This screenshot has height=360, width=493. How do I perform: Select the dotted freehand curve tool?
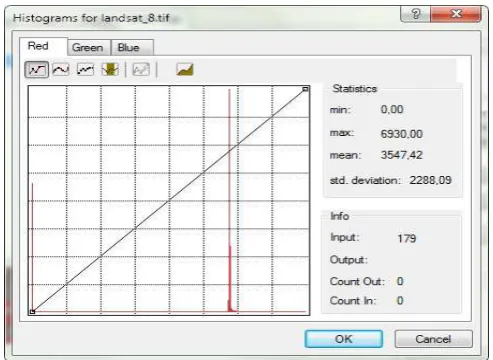85,70
